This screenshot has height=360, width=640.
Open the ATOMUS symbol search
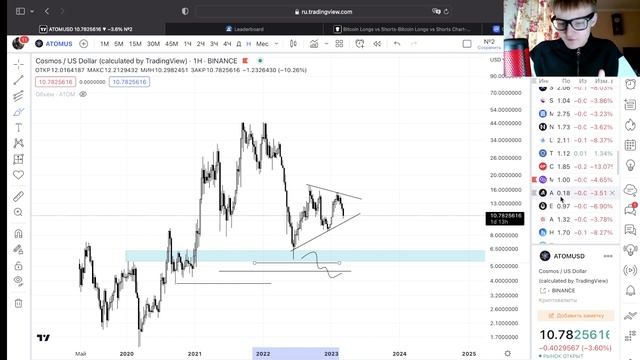54,44
